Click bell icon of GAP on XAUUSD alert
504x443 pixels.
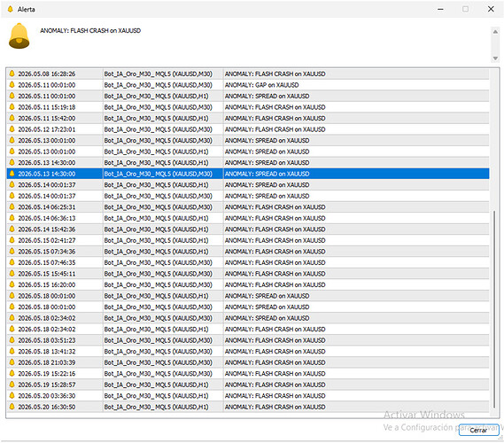12,85
